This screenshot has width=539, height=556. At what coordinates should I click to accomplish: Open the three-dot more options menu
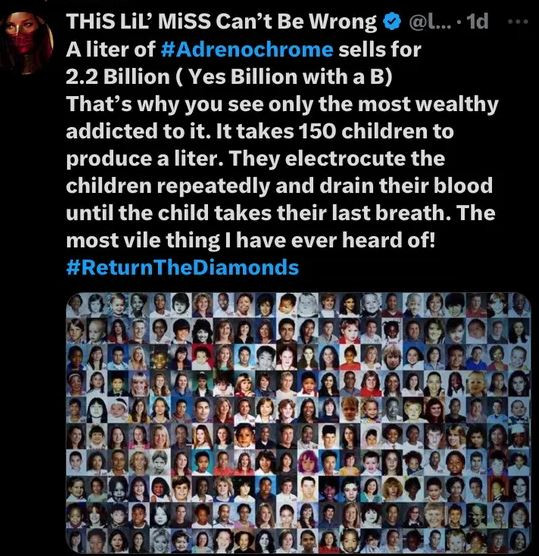coord(518,22)
